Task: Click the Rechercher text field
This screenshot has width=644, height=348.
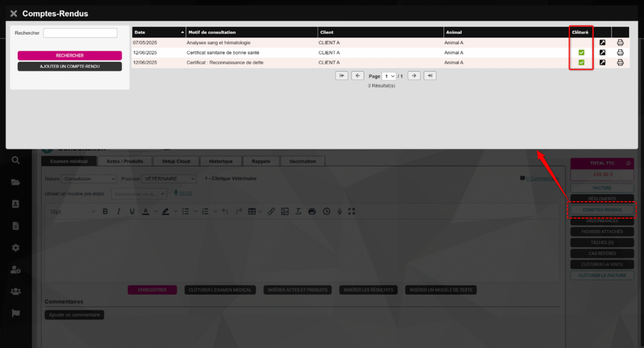Action: (x=80, y=33)
